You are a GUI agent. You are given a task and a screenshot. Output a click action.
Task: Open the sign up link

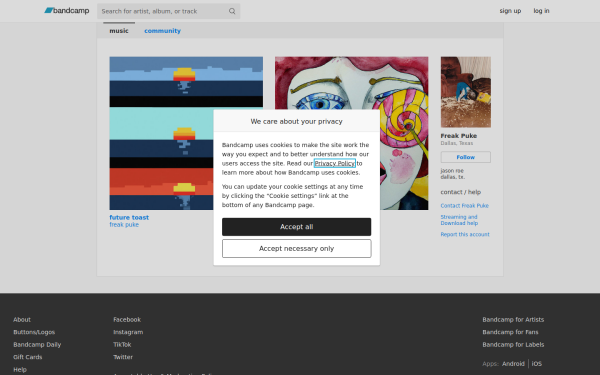pos(510,11)
